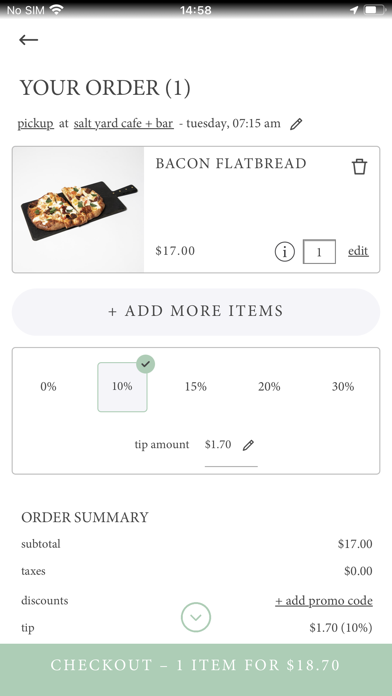Checkout 1 item for $18.70
This screenshot has height=696, width=392.
click(x=196, y=665)
